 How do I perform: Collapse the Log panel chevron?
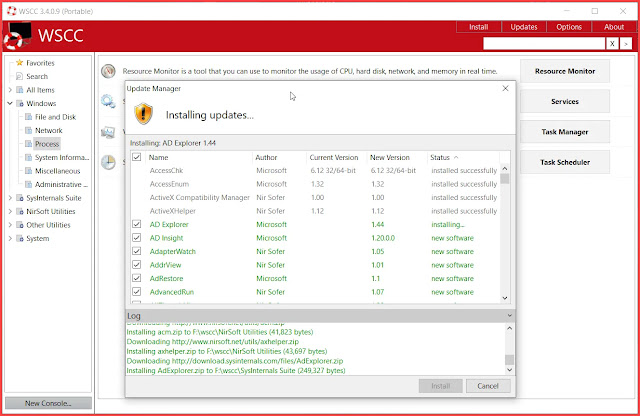point(509,316)
